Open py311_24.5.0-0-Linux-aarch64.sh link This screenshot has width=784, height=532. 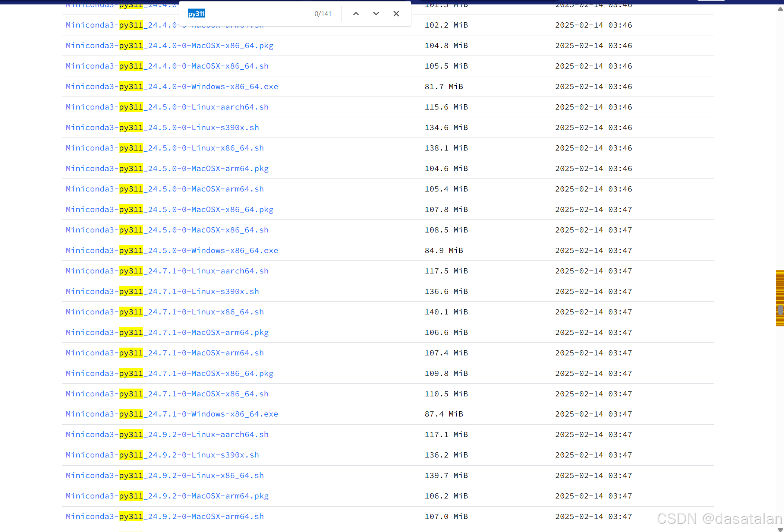(167, 107)
